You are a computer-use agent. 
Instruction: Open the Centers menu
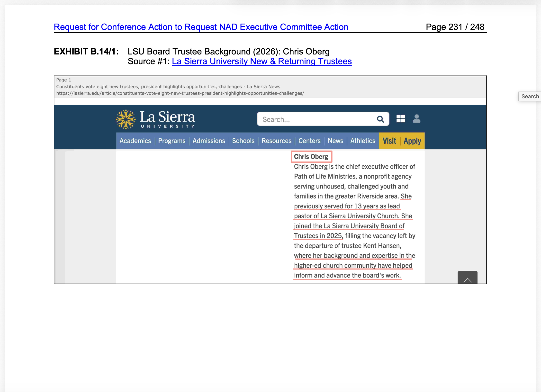309,141
